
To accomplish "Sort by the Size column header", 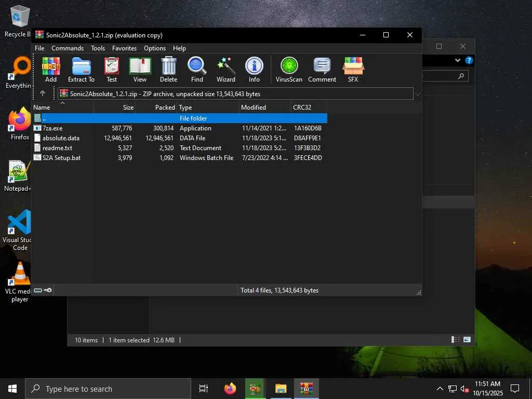I will (x=115, y=107).
